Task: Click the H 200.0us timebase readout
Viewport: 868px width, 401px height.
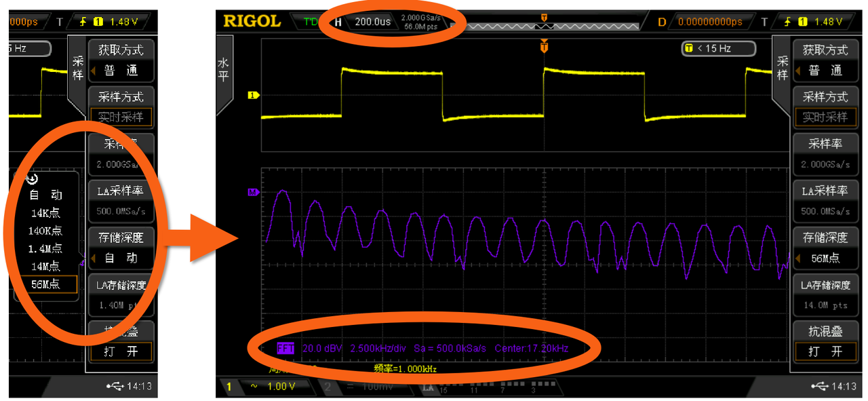Action: [x=366, y=21]
